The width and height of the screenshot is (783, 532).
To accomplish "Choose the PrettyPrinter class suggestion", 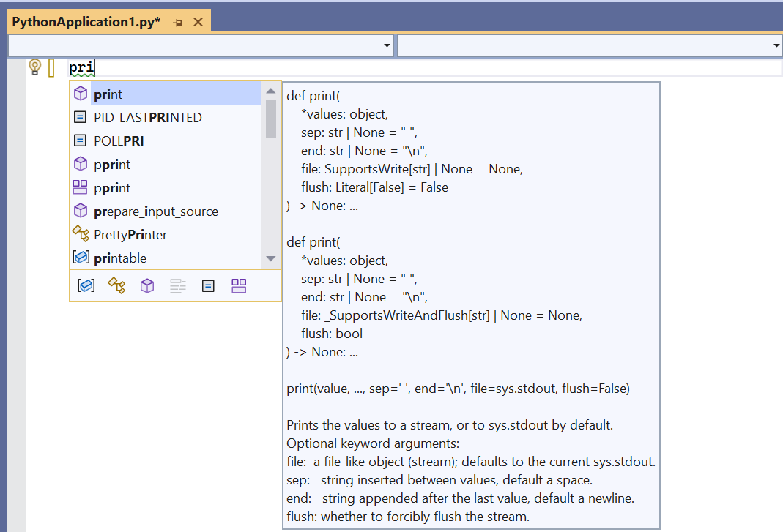I will click(166, 235).
